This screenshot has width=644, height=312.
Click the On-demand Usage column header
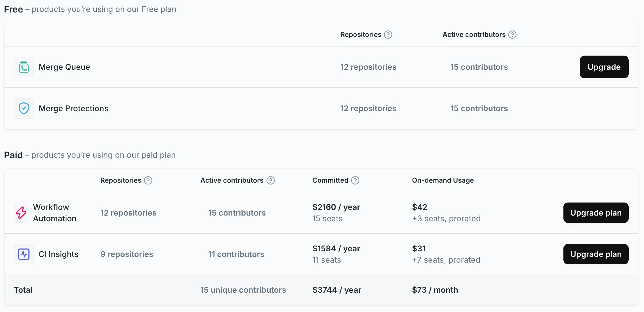[x=443, y=180]
